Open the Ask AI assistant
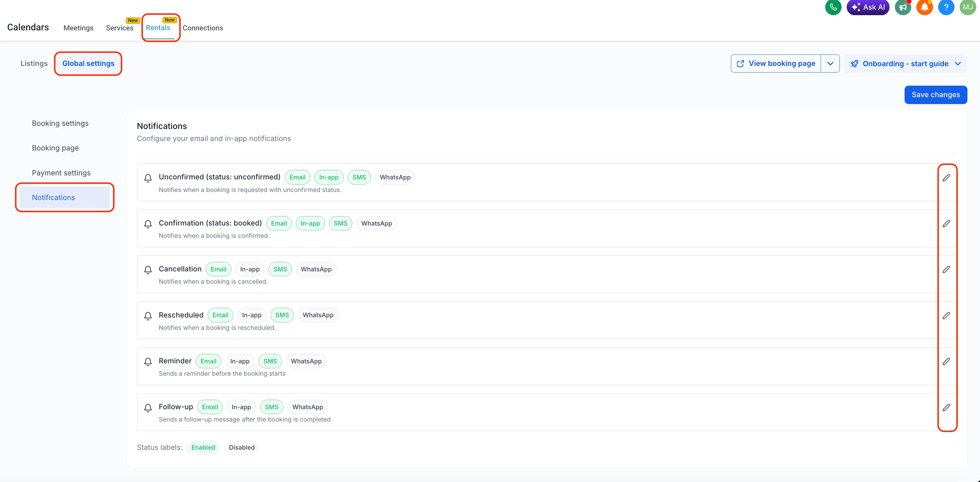 point(868,7)
